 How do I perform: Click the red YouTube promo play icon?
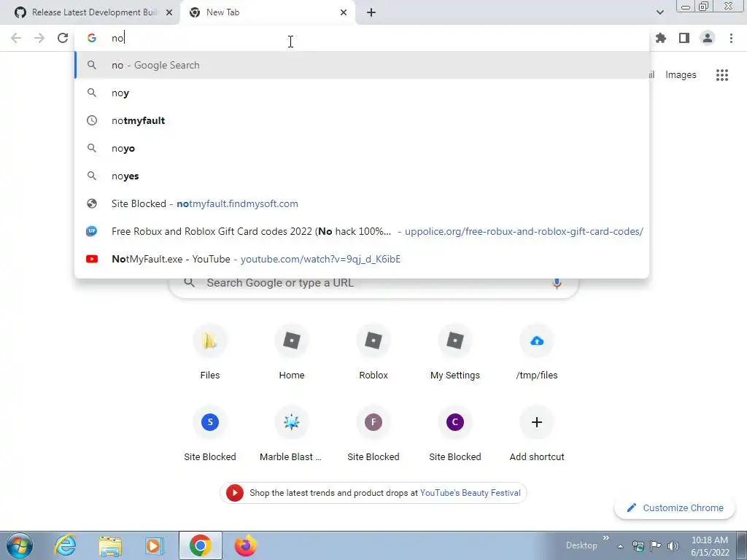(x=234, y=493)
